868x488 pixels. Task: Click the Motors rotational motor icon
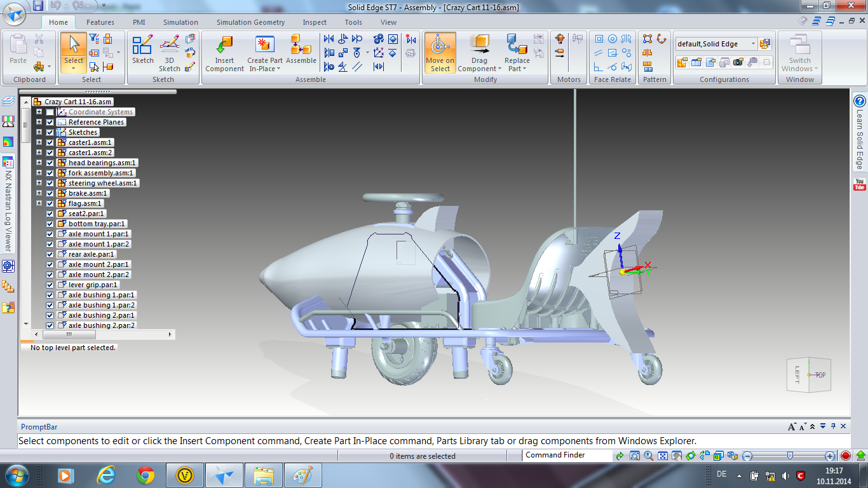560,39
